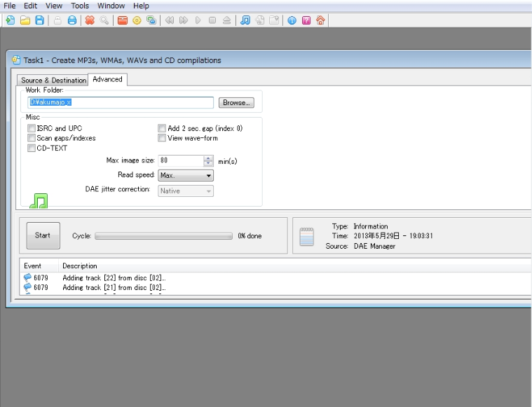Image resolution: width=532 pixels, height=407 pixels.
Task: Click the blue printer icon
Action: tap(72, 20)
